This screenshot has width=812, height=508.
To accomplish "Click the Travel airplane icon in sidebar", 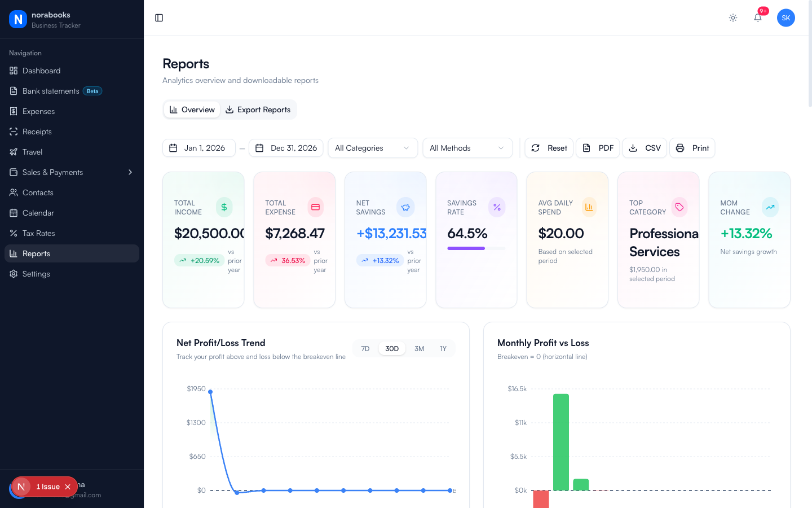I will tap(12, 152).
